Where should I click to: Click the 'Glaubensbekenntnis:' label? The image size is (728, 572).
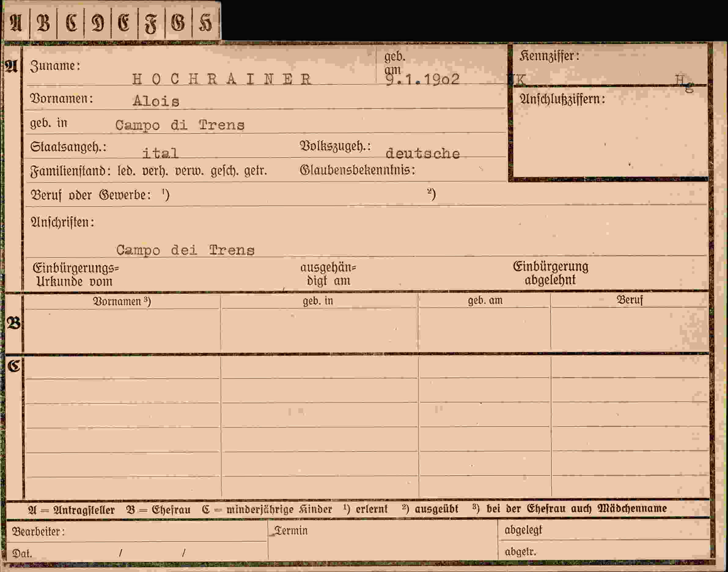(358, 170)
